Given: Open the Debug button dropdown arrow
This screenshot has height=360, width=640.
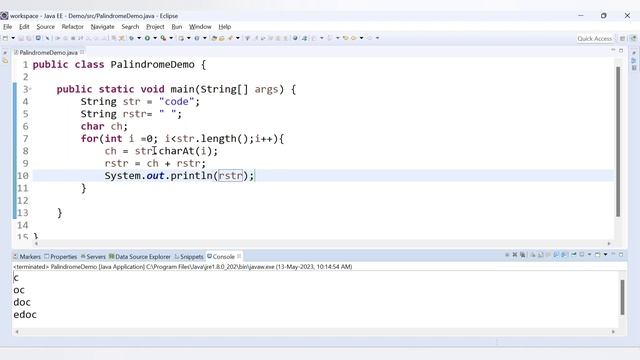Looking at the screenshot, I should click(x=139, y=38).
